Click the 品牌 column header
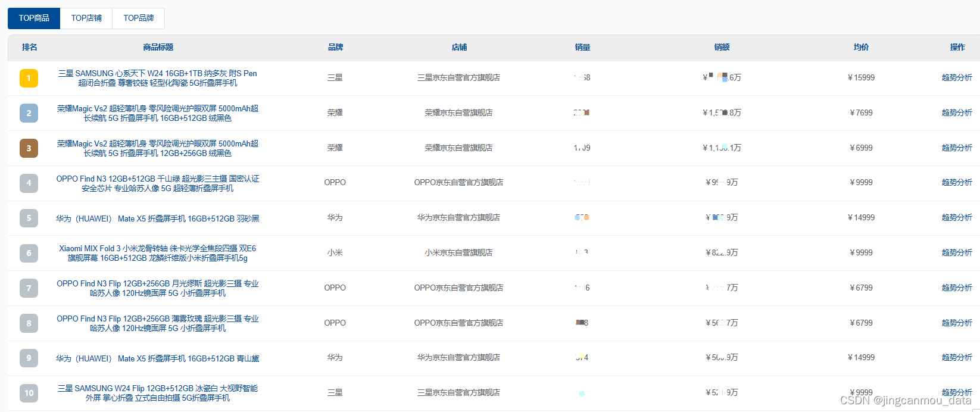 pyautogui.click(x=335, y=47)
